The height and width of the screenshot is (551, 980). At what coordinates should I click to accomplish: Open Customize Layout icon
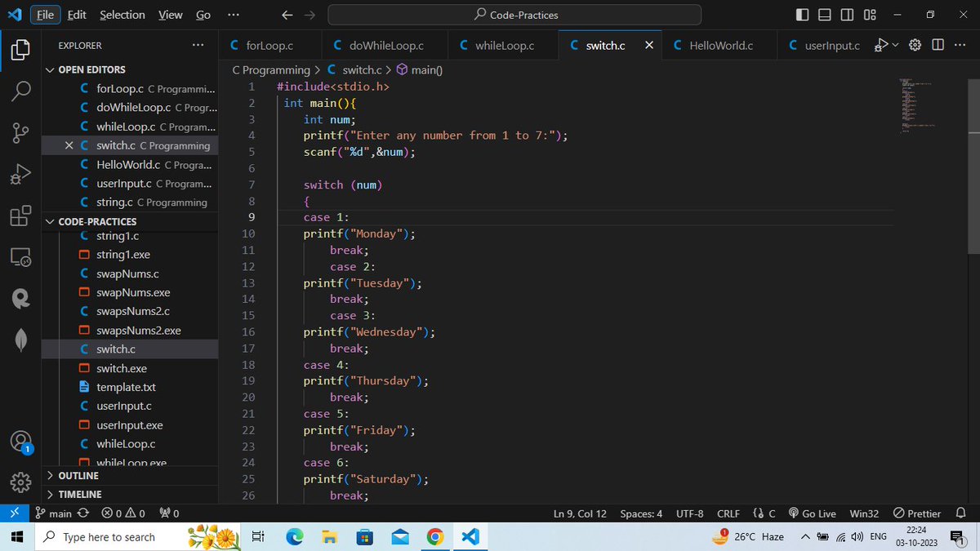click(x=870, y=15)
